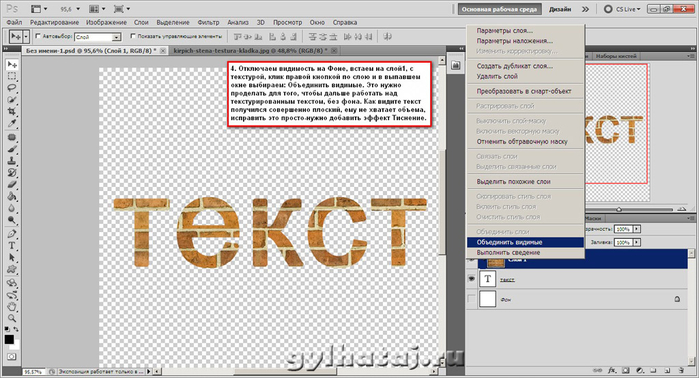The height and width of the screenshot is (378, 699).
Task: Choose Преобразовать в смарт-объект entry
Action: pos(525,91)
